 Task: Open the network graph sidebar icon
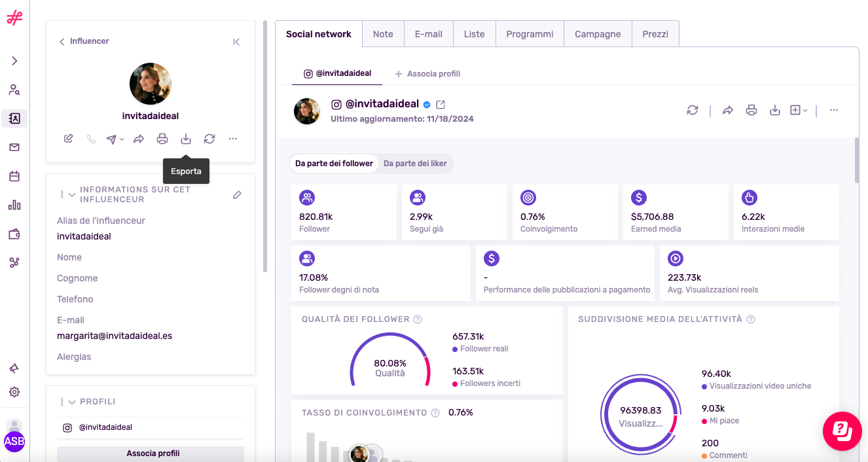[14, 262]
